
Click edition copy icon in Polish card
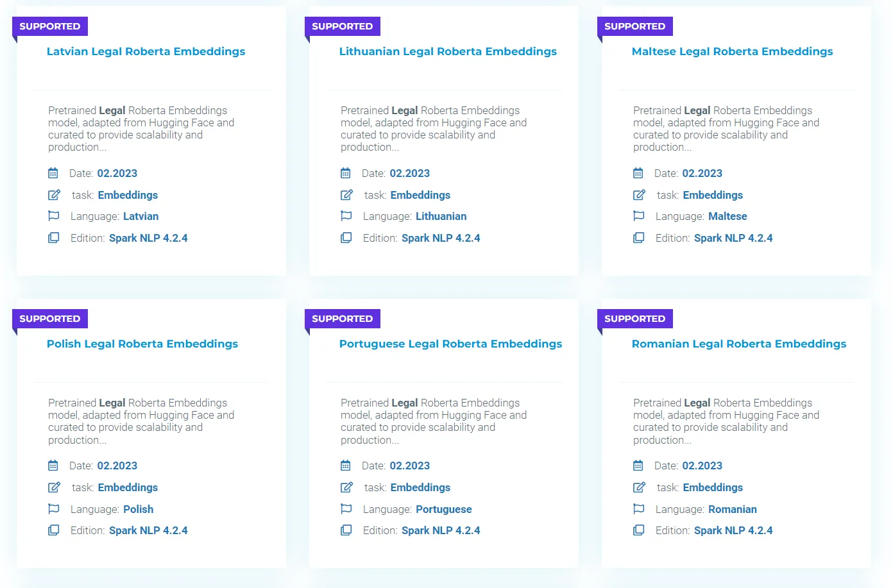coord(54,530)
